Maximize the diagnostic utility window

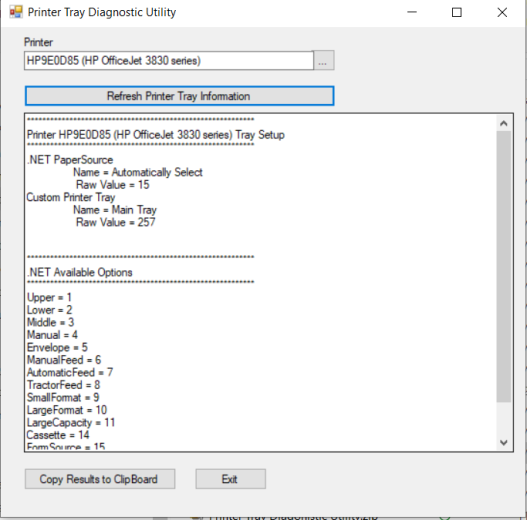pos(456,12)
